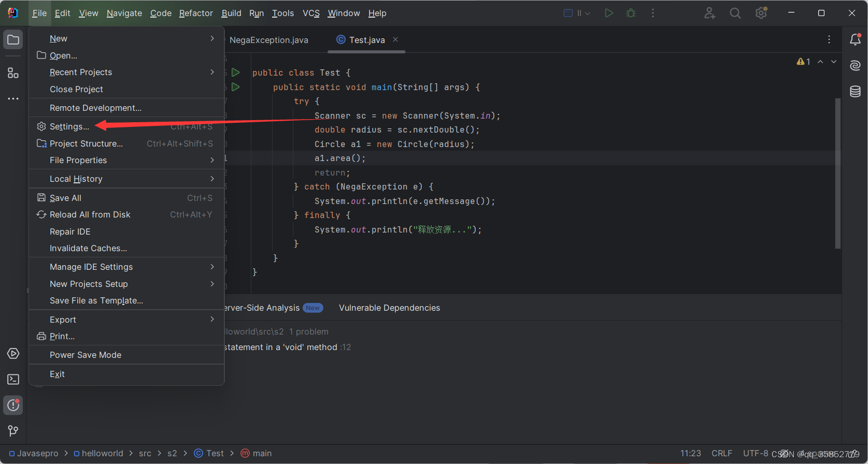The height and width of the screenshot is (464, 868).
Task: Click the editor vertical scrollbar
Action: (x=837, y=173)
